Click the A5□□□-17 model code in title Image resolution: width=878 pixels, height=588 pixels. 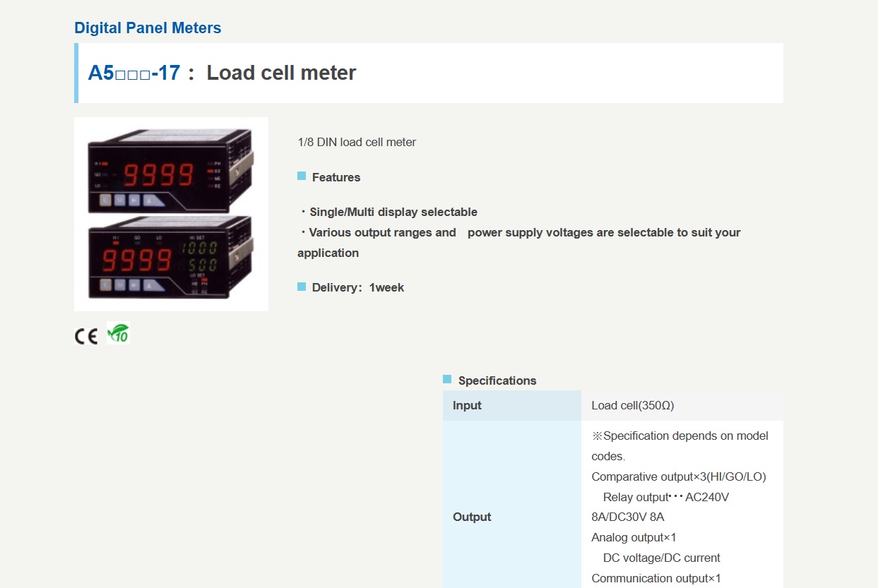point(134,73)
